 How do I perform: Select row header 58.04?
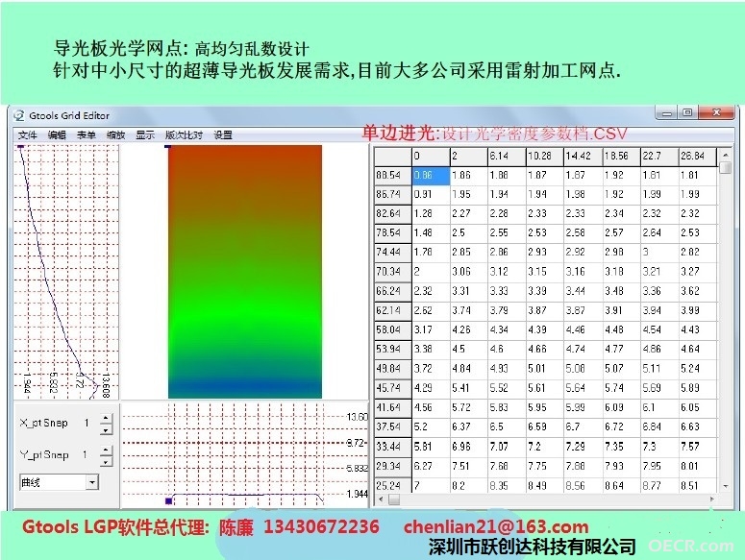[392, 329]
